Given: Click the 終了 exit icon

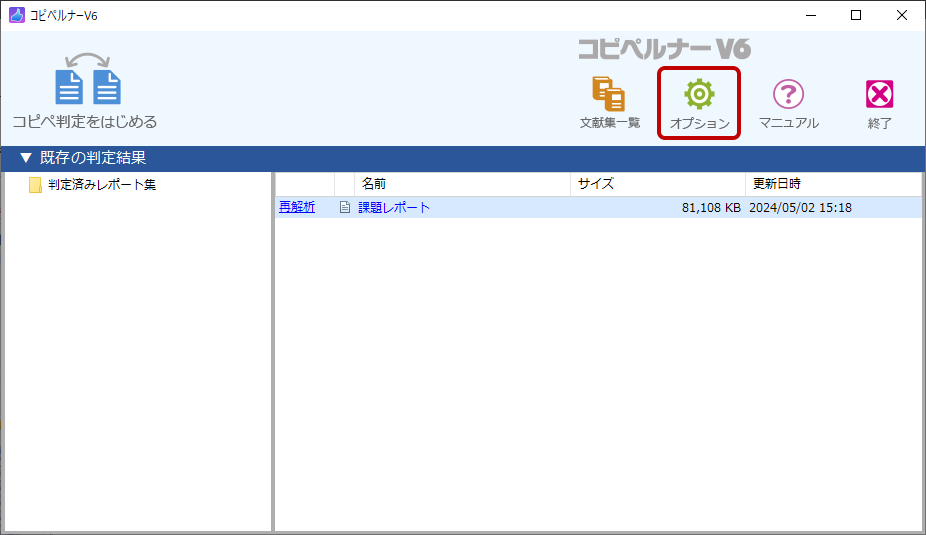Looking at the screenshot, I should click(879, 93).
